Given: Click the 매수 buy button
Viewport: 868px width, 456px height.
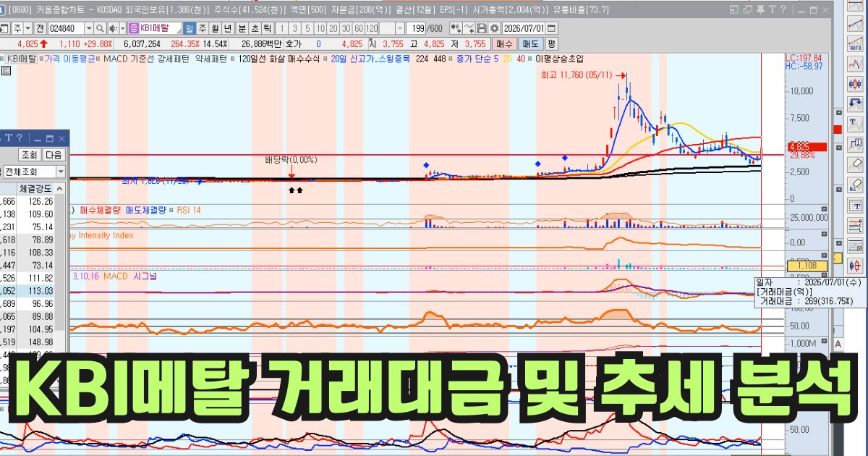Looking at the screenshot, I should click(505, 43).
